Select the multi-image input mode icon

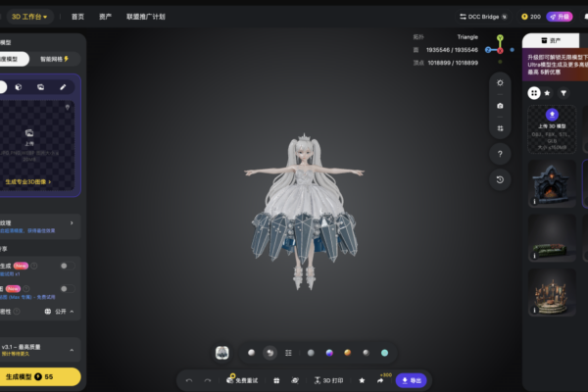tap(40, 87)
